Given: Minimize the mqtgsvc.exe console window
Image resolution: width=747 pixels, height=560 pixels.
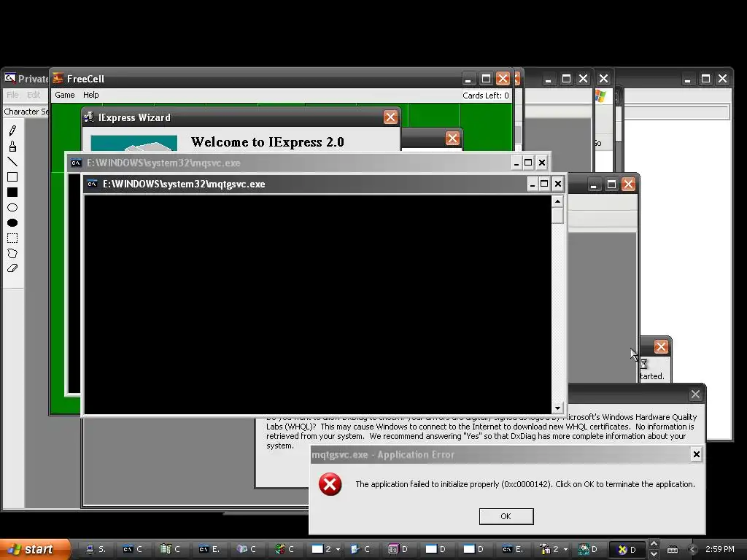Looking at the screenshot, I should tap(533, 184).
